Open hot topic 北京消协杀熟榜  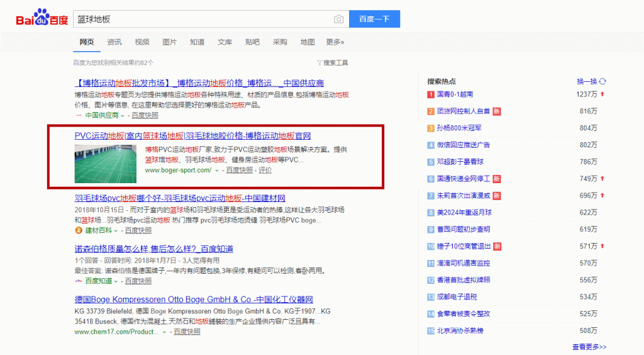tap(460, 330)
